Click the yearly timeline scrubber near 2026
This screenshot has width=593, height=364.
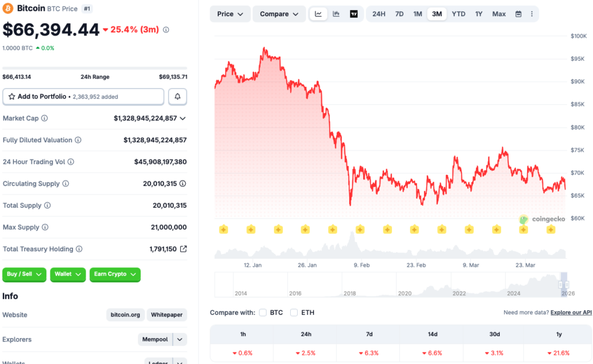(x=563, y=285)
